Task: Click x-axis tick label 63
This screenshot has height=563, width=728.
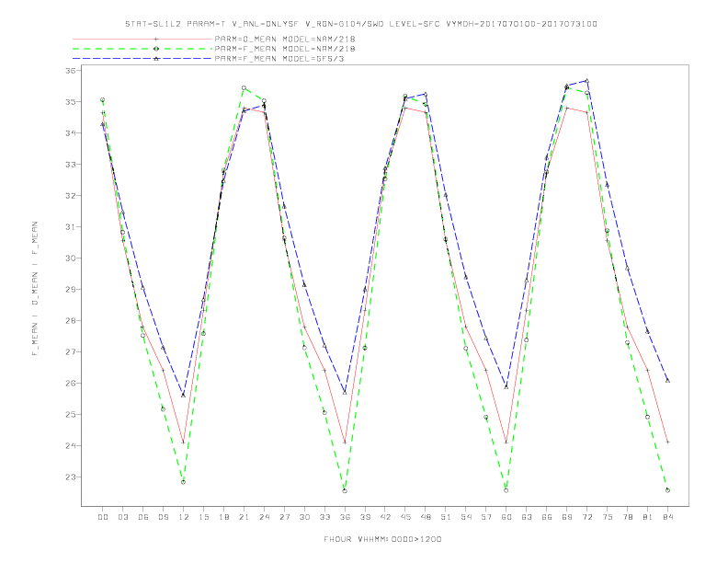Action: pyautogui.click(x=527, y=517)
